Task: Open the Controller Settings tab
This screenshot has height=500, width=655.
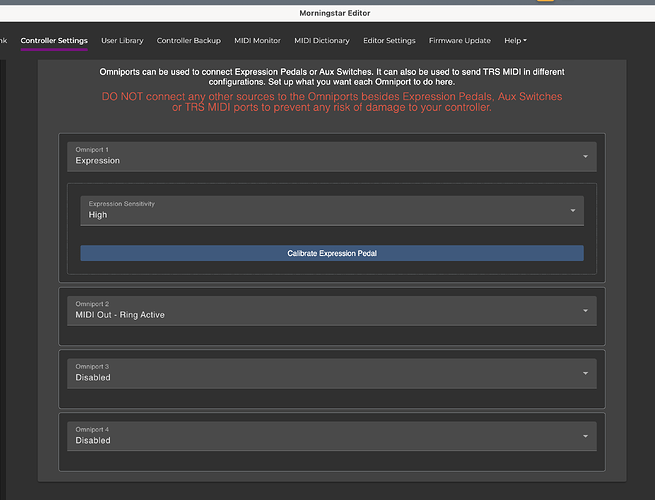Action: (54, 41)
